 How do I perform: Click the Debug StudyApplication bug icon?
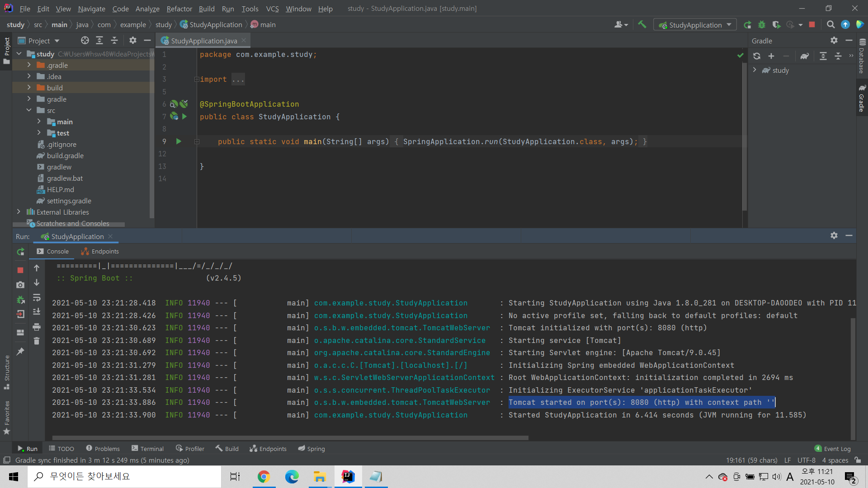click(x=762, y=25)
